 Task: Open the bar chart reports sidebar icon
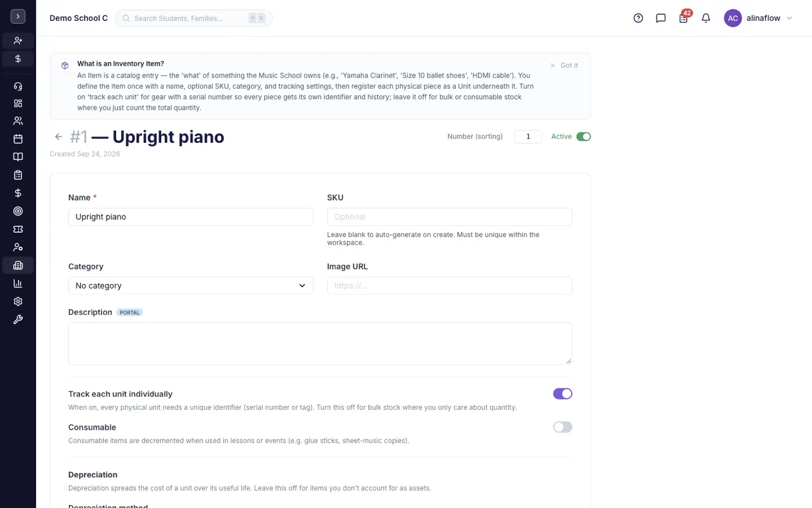click(x=18, y=283)
